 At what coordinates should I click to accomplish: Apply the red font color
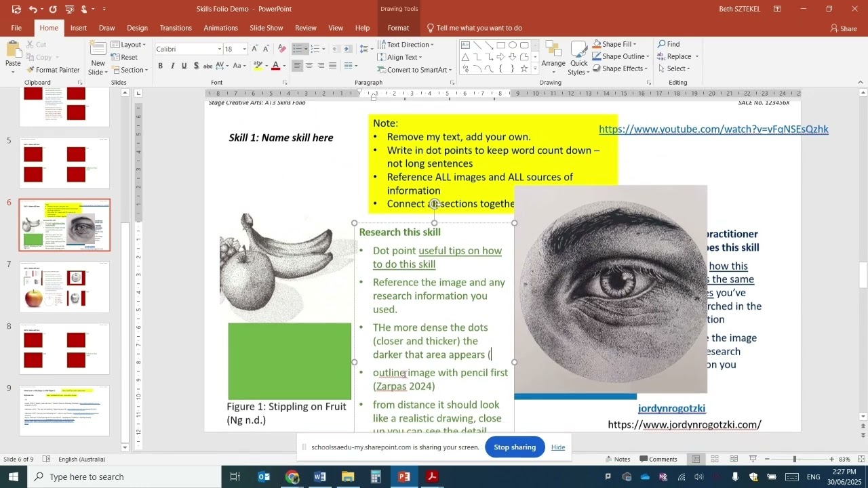click(275, 66)
